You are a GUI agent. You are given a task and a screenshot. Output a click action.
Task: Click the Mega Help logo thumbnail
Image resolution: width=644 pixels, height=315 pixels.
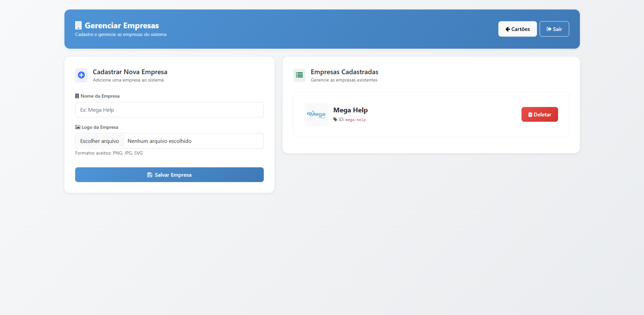(316, 115)
